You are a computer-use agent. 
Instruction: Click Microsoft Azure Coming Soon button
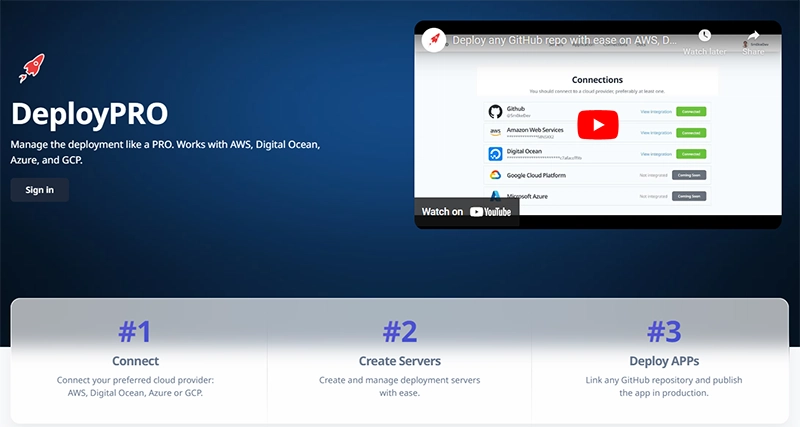[689, 196]
